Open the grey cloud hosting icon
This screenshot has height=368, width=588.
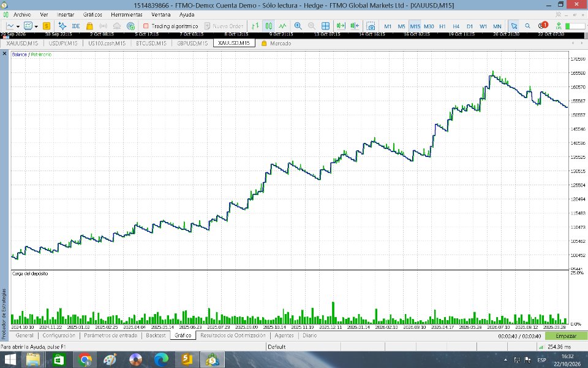point(117,26)
